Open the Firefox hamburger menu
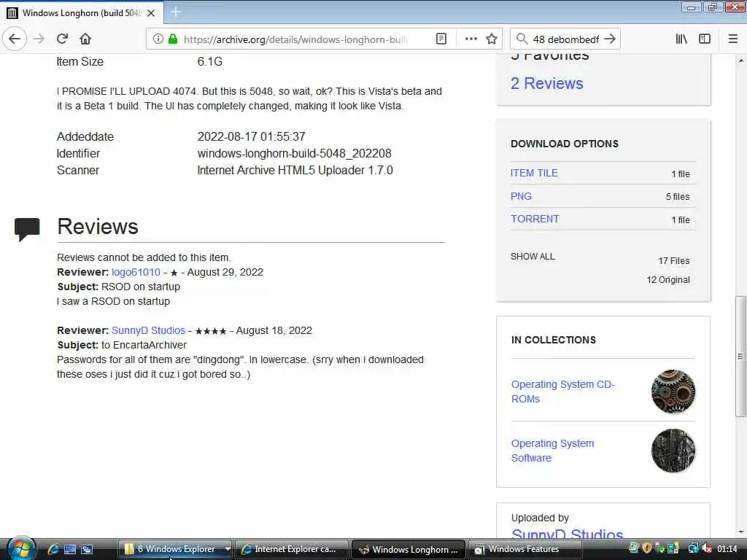Image resolution: width=747 pixels, height=560 pixels. (x=733, y=39)
